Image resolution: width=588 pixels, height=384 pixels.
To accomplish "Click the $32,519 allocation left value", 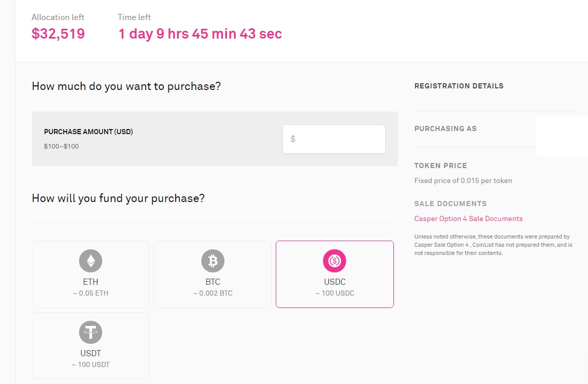I will pos(58,34).
